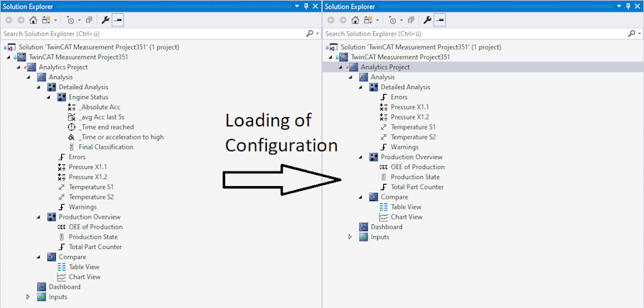Collapse Detailed Analysis node in right tree

tap(360, 88)
